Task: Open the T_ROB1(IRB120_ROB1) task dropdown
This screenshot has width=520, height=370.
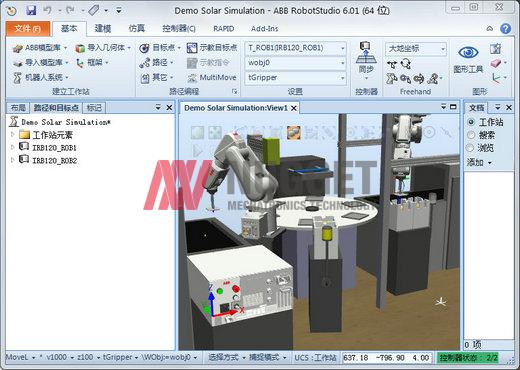Action: 295,48
